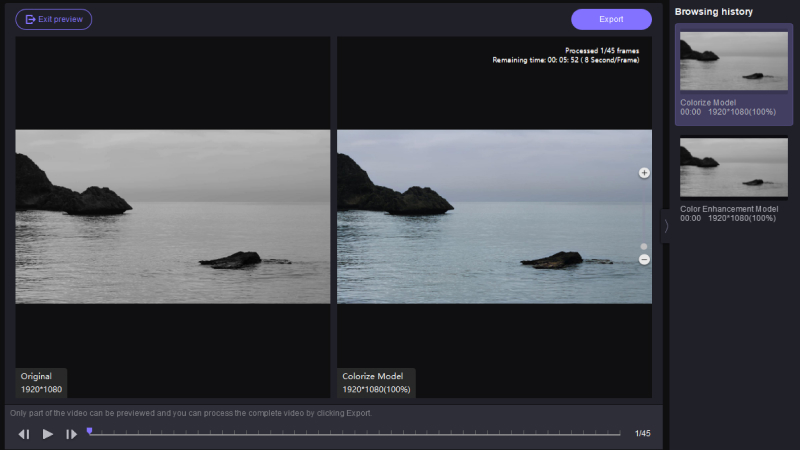This screenshot has height=450, width=800.
Task: Zoom in with the plus icon
Action: pos(644,173)
